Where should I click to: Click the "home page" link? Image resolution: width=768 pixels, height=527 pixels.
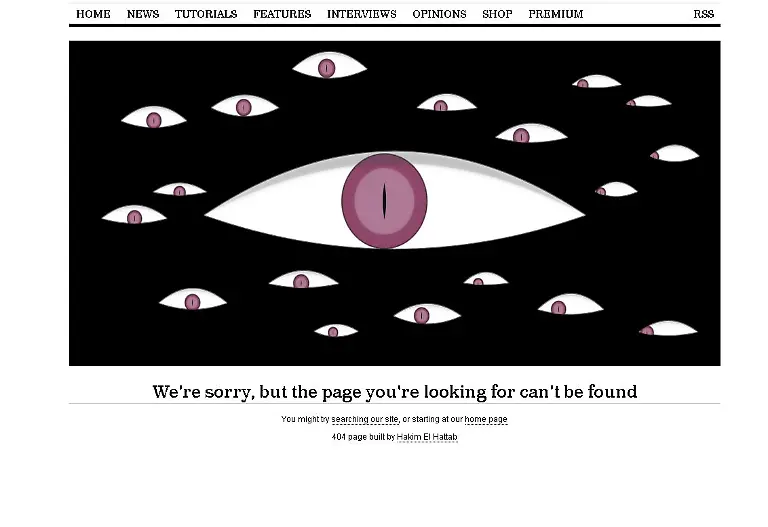(486, 419)
